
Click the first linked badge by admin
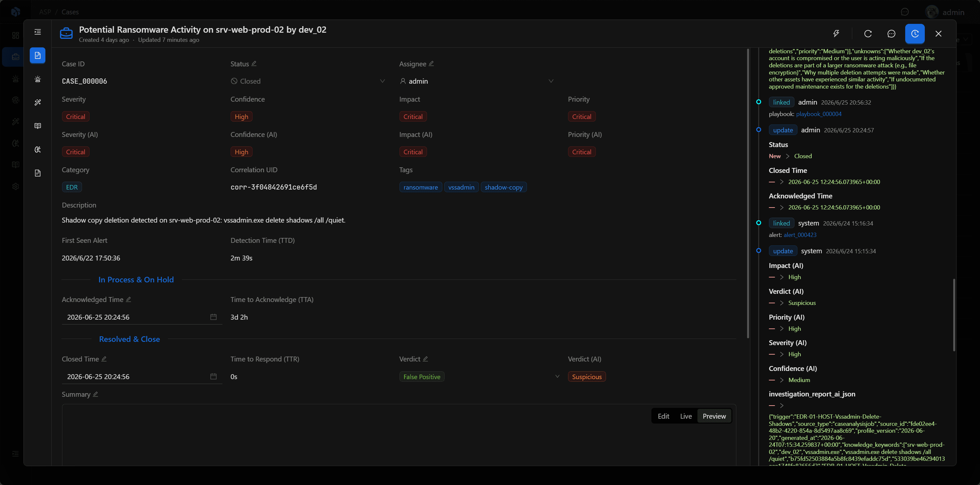click(781, 102)
